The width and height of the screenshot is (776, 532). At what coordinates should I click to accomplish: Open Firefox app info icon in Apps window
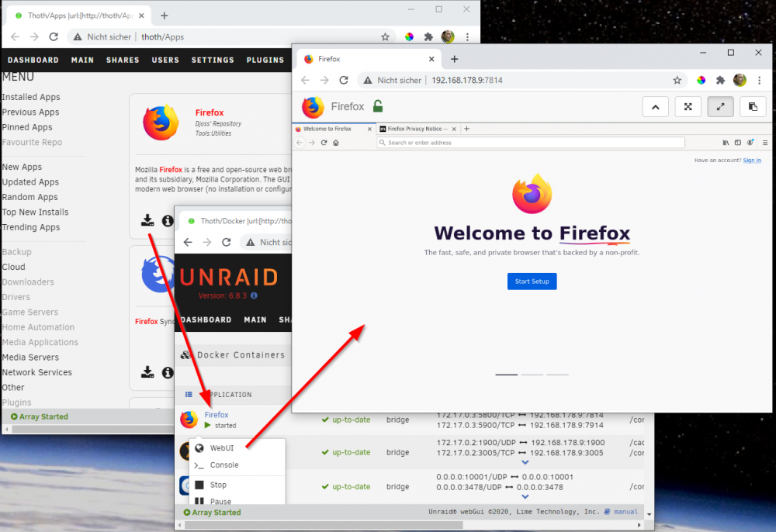(168, 220)
